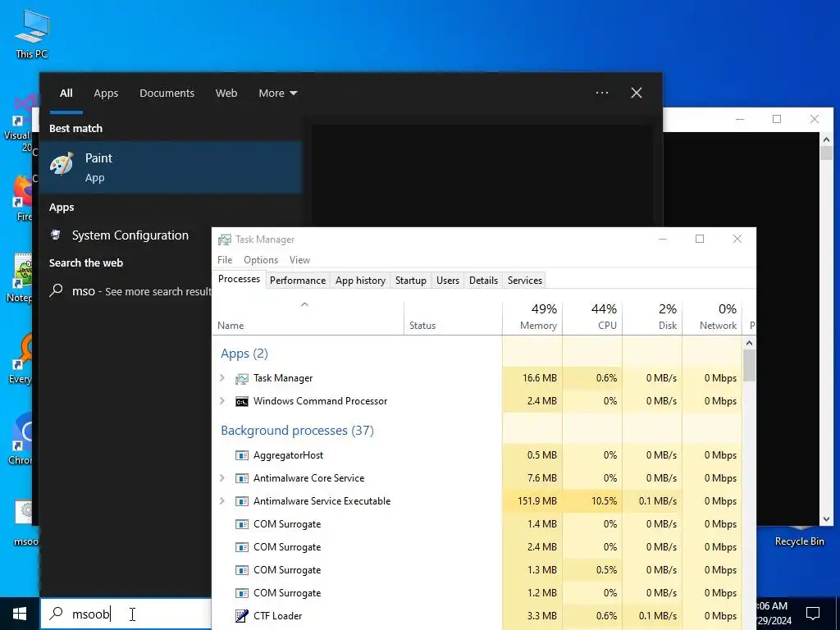Click the sort arrow above Name column

coord(304,304)
